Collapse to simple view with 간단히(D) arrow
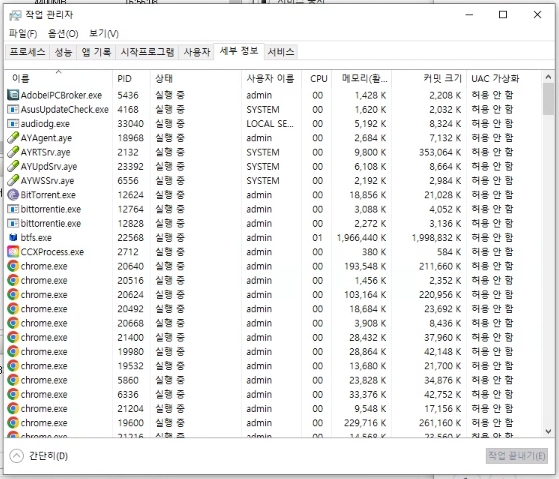Screen dimensions: 559x479 (16, 455)
